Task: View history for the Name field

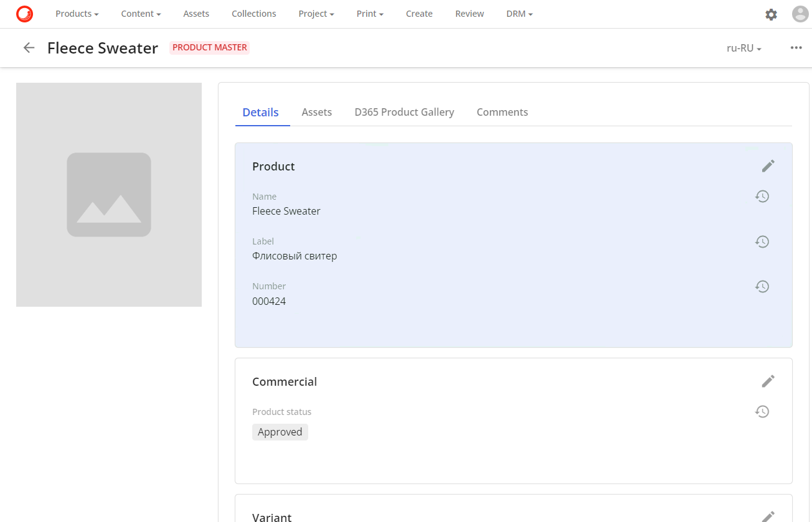Action: coord(762,197)
